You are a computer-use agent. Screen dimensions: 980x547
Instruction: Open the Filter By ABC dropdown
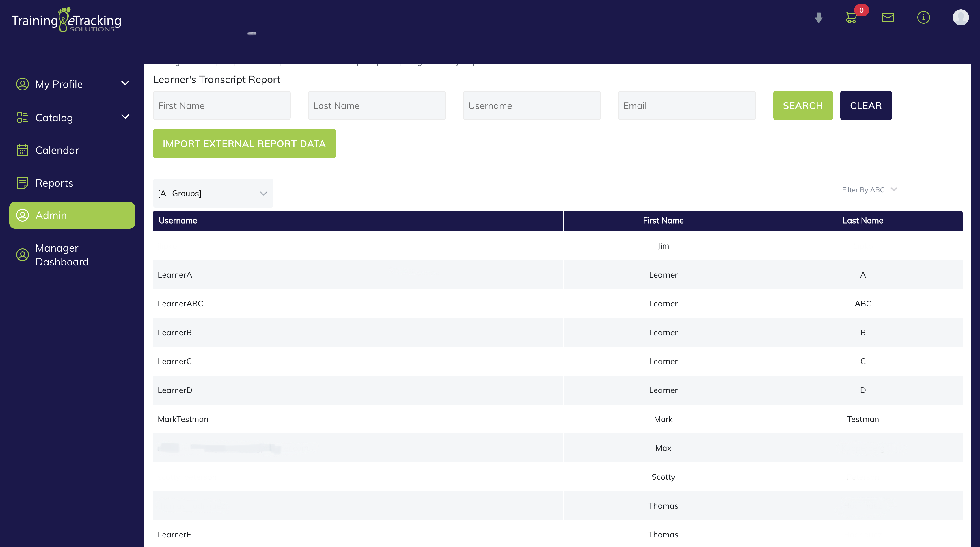[869, 190]
